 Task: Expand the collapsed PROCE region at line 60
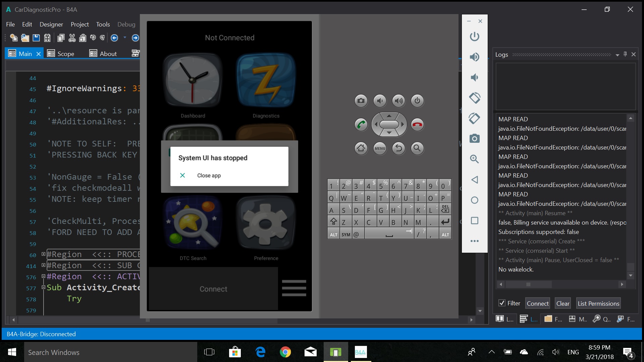[x=43, y=254]
